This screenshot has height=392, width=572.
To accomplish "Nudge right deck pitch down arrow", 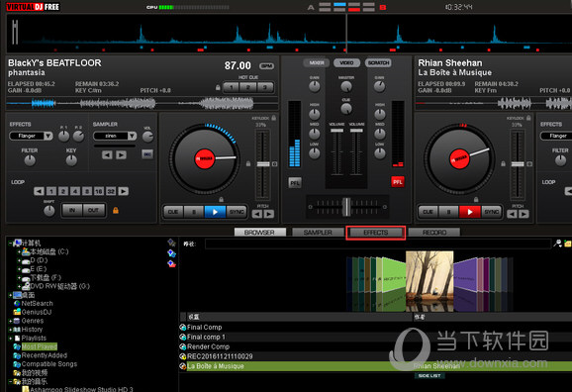I will 512,214.
